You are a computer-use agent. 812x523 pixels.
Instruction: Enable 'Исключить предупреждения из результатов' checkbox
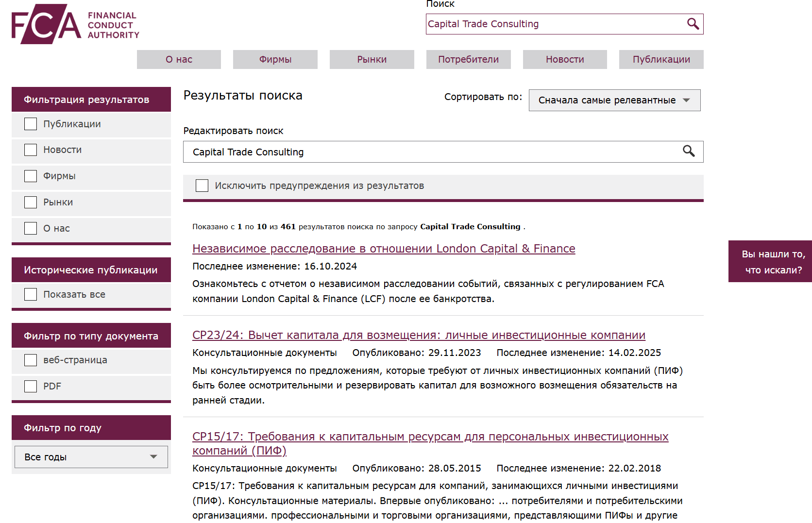click(x=202, y=186)
